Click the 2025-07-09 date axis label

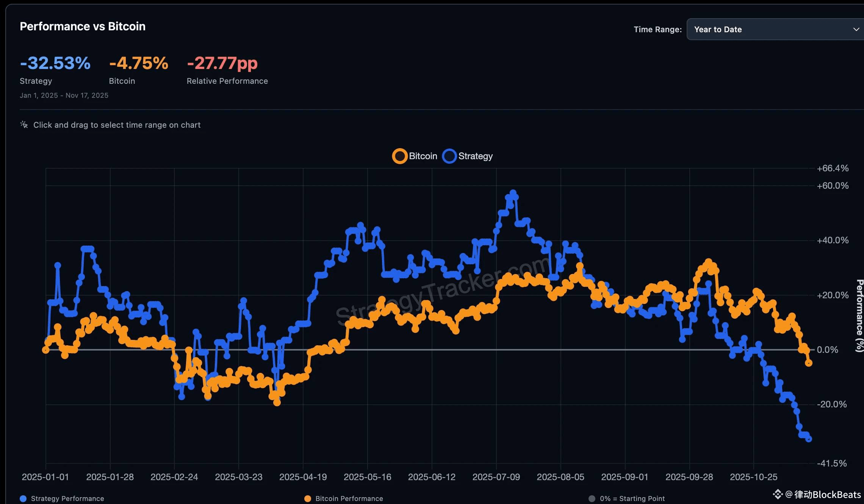pos(496,477)
